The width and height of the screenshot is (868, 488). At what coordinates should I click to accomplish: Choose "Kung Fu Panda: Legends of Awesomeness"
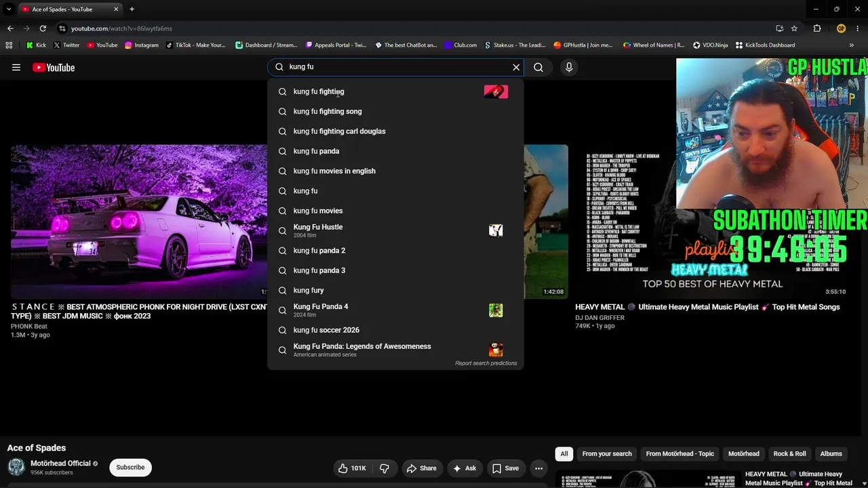(x=395, y=350)
